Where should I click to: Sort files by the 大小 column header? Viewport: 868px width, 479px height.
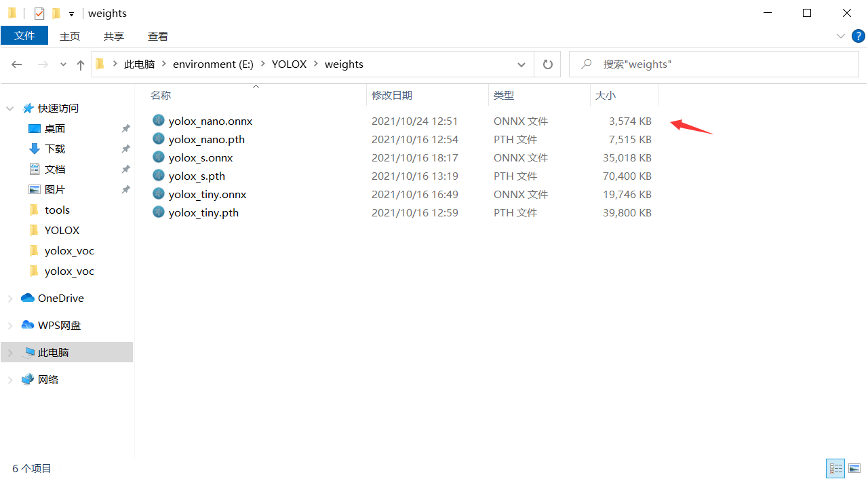tap(606, 95)
